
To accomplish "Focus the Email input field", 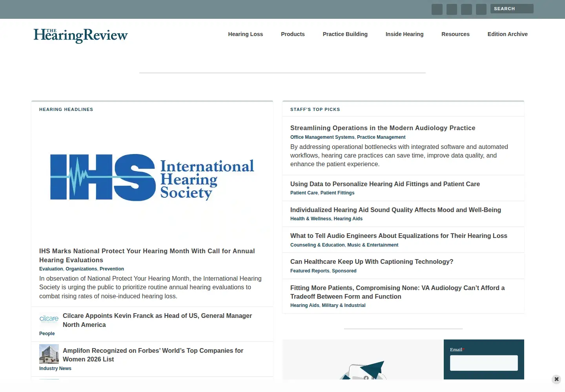I will [x=484, y=363].
